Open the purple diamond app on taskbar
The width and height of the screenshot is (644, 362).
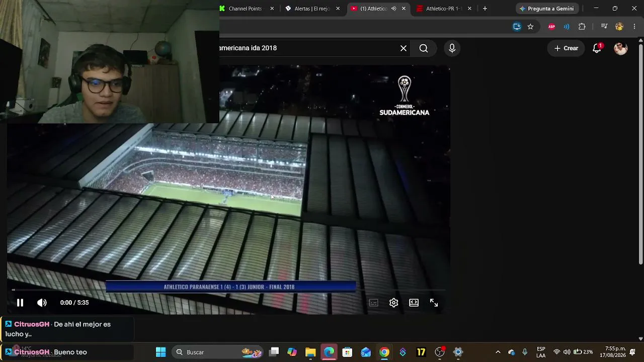tap(403, 352)
